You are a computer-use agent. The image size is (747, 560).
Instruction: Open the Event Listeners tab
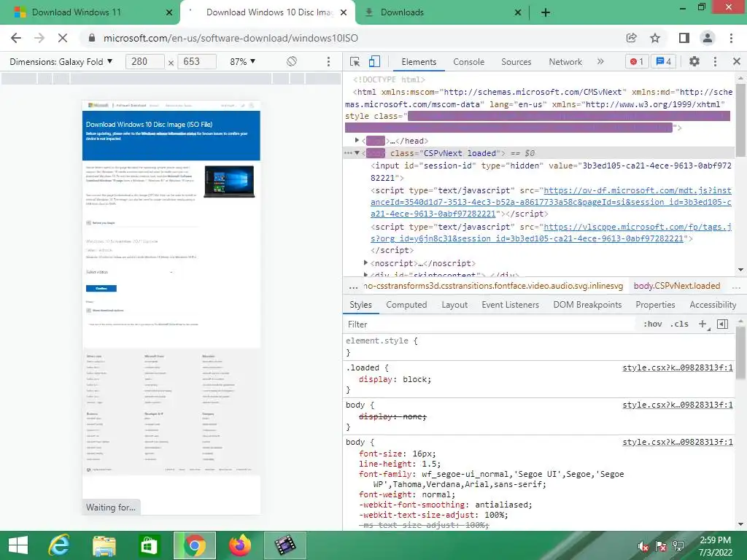[x=510, y=305]
